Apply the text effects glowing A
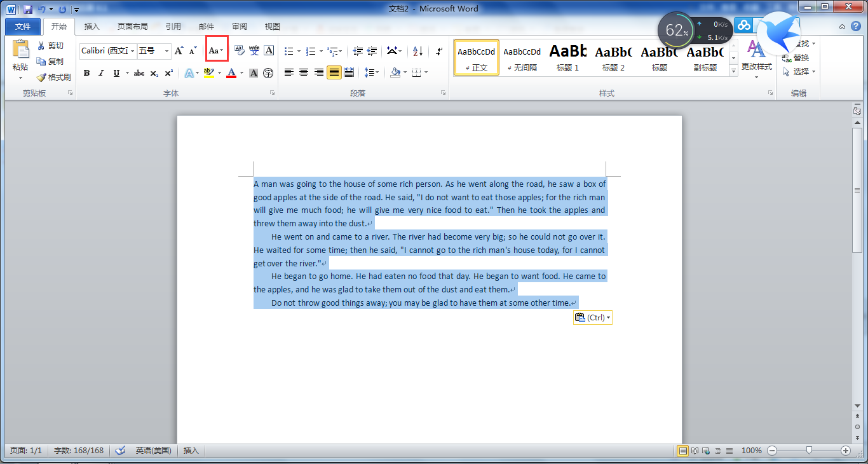868x464 pixels. pyautogui.click(x=189, y=73)
